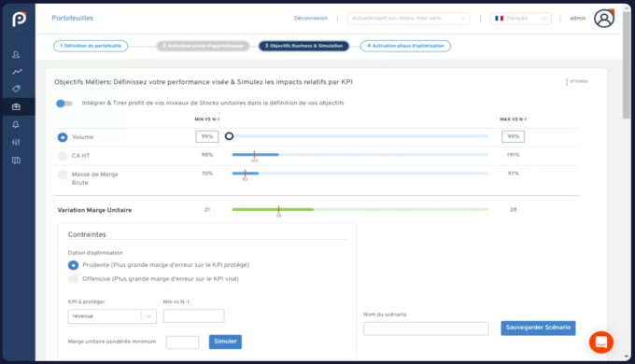Screen dimensions: 635x364
Task: Click the Min vs N-1 constraint field
Action: click(193, 315)
